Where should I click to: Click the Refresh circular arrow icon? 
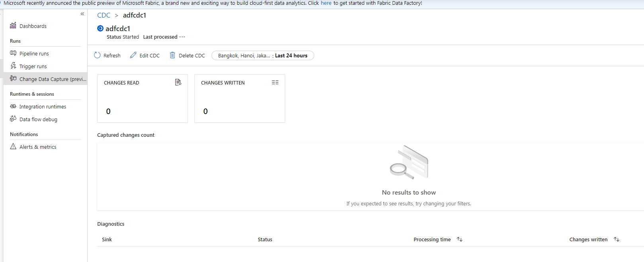tap(97, 55)
